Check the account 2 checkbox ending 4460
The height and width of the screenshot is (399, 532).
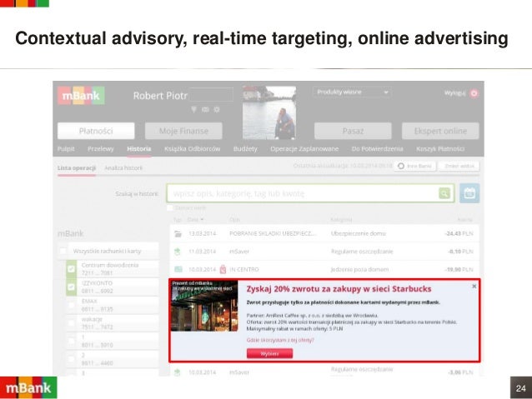[x=71, y=359]
